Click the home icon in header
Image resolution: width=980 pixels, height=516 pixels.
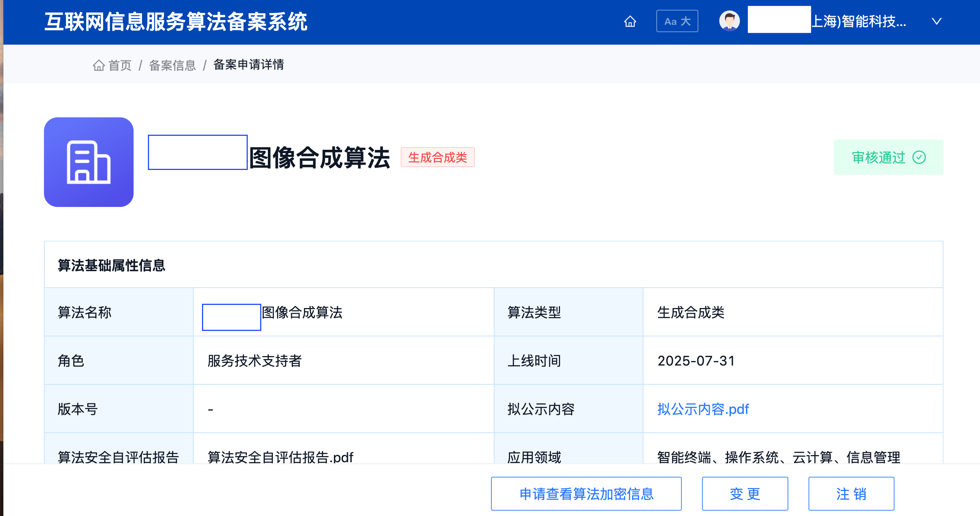(630, 21)
